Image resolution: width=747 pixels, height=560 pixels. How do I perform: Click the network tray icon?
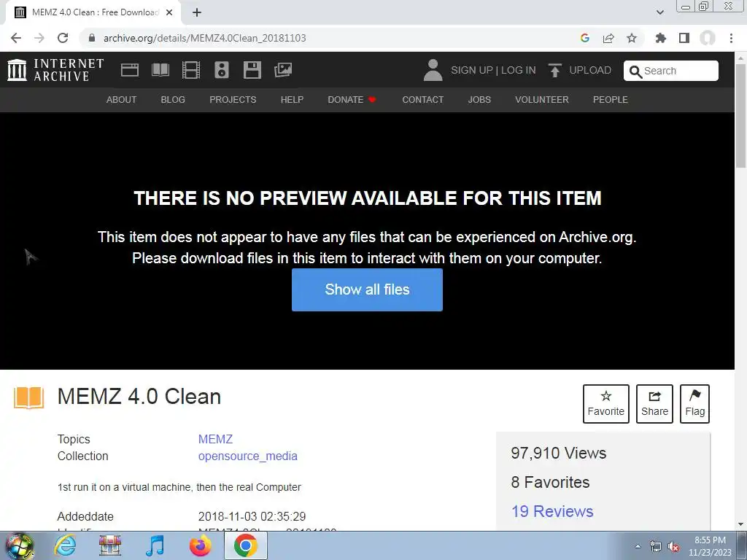(x=656, y=547)
